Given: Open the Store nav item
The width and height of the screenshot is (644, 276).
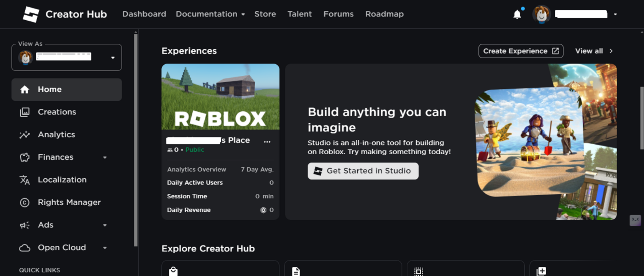Looking at the screenshot, I should pos(265,14).
